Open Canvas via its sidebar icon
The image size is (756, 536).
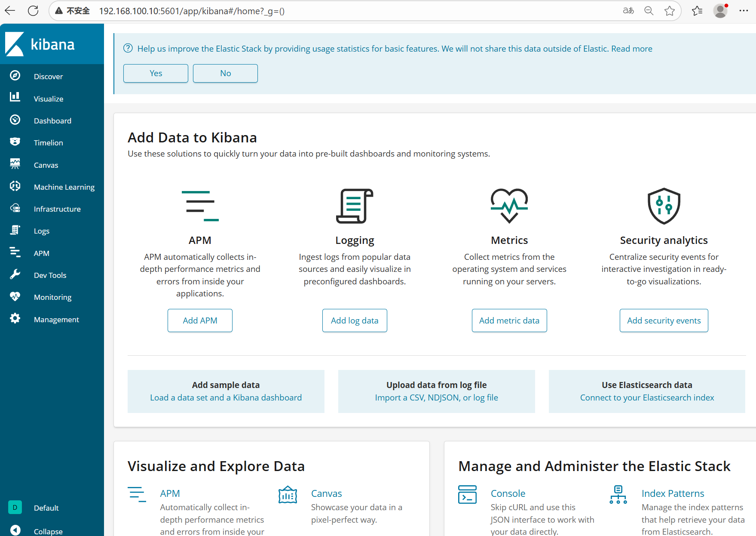[15, 164]
